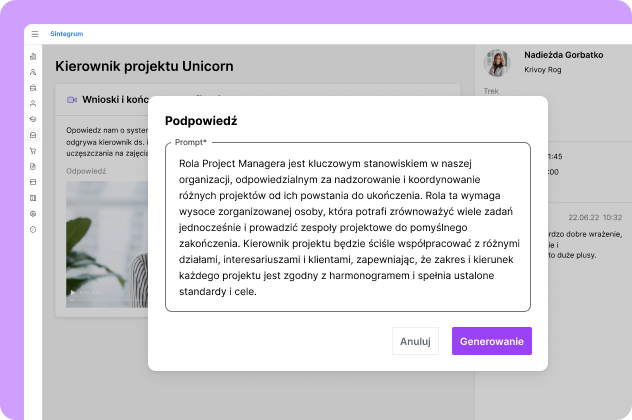Click the video camera icon beside Wnioski
The height and width of the screenshot is (420, 632).
click(72, 100)
